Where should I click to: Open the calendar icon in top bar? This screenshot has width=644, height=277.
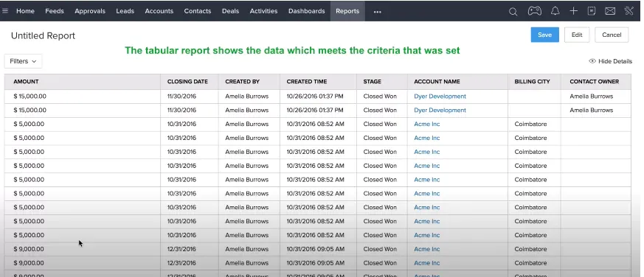click(x=592, y=11)
